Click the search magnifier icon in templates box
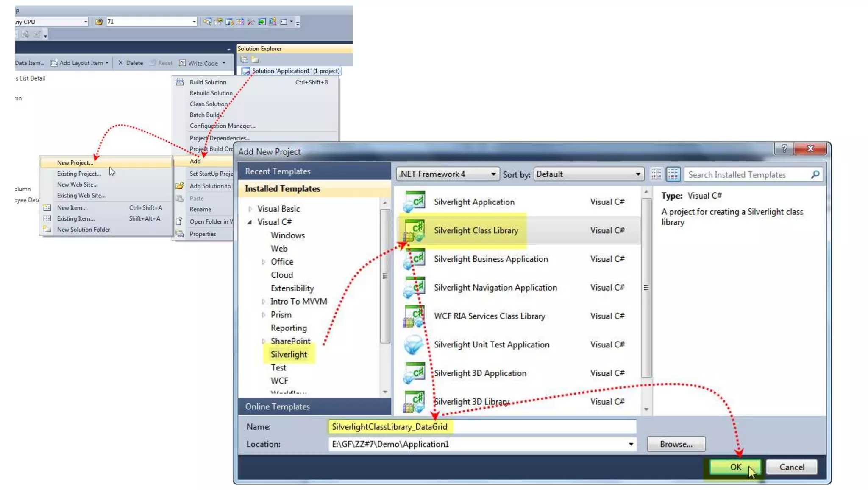This screenshot has width=868, height=490. tap(815, 174)
